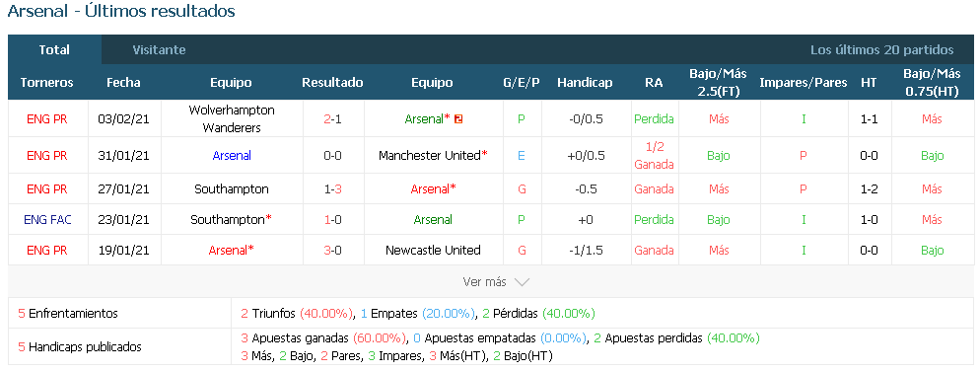This screenshot has height=372, width=980.
Task: Click the Impares/Pares column header
Action: point(804,83)
